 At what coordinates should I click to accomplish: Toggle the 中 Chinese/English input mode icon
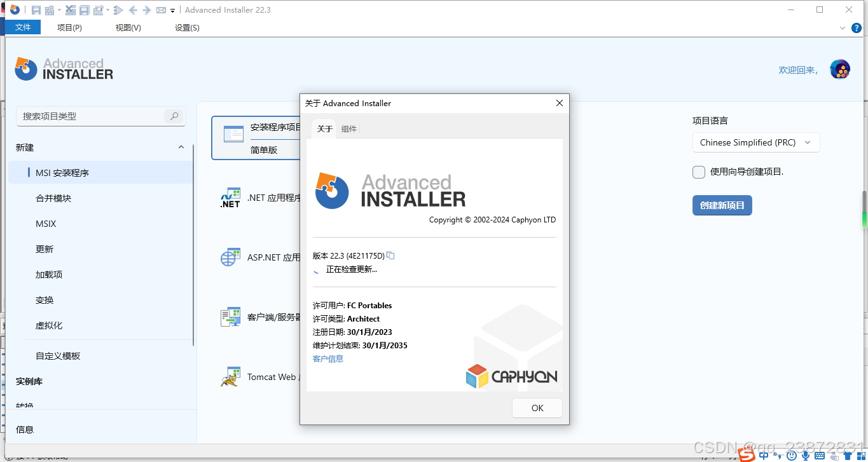point(764,455)
